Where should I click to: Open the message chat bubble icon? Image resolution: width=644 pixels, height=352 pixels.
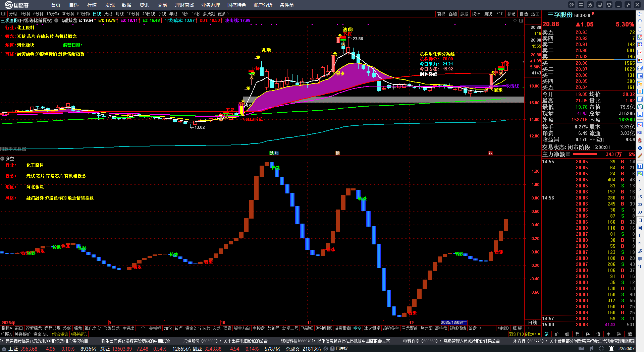pyautogui.click(x=572, y=5)
